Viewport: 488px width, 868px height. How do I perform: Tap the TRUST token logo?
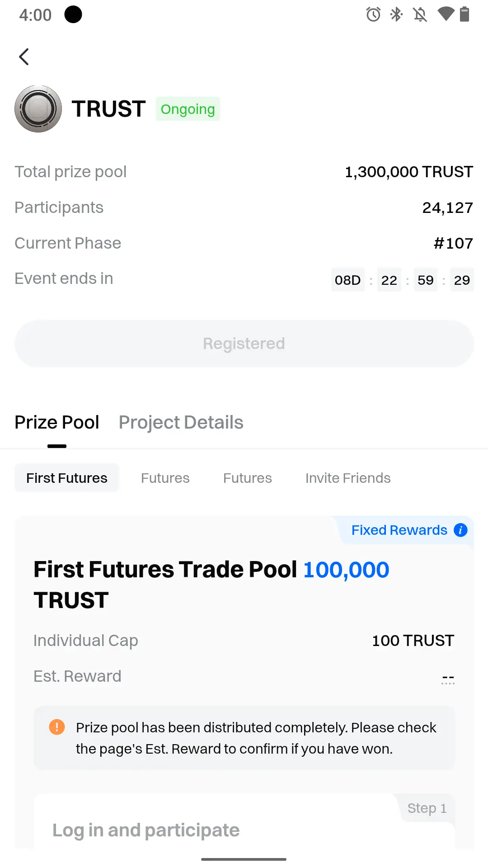(x=38, y=109)
